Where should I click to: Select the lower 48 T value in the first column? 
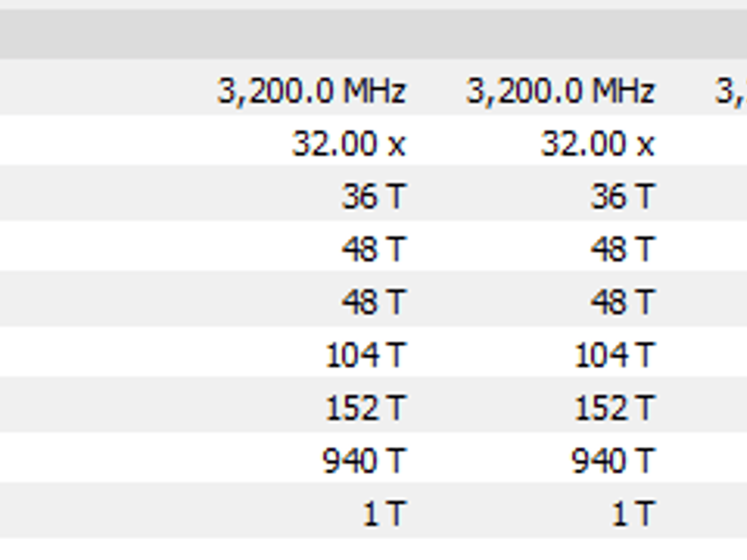(x=373, y=302)
